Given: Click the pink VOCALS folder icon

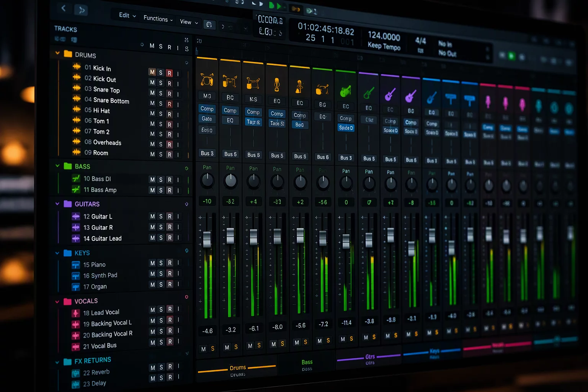Looking at the screenshot, I should click(67, 301).
